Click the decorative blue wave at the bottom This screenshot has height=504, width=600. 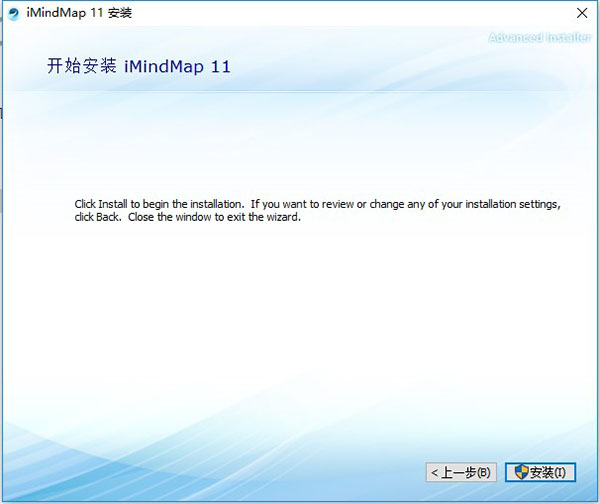click(x=191, y=471)
